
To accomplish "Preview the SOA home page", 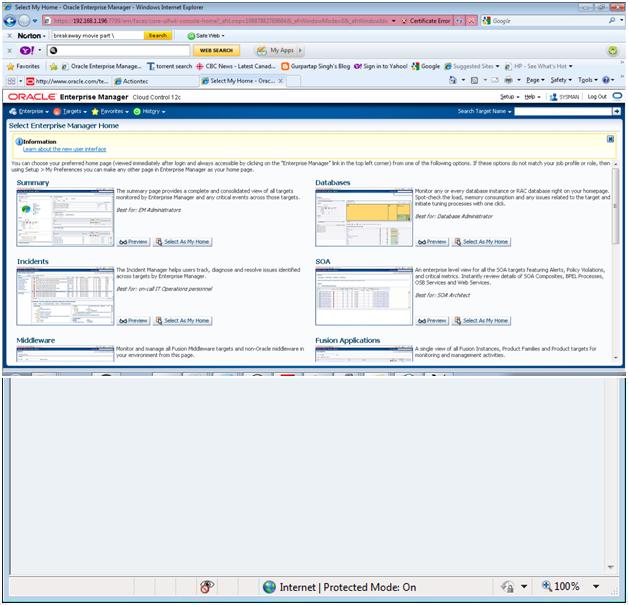I will coord(432,321).
